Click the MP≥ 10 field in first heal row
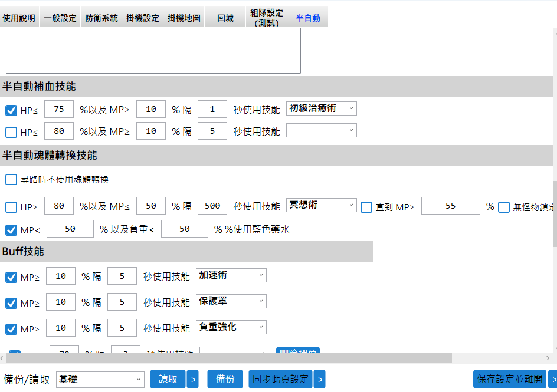557x392 pixels. point(151,109)
